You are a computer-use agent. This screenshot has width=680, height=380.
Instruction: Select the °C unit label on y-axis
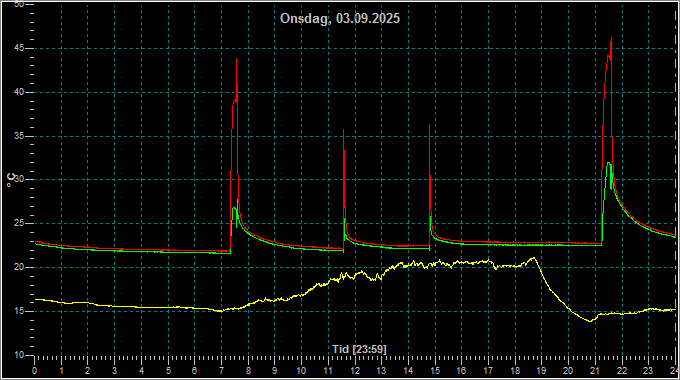11,180
